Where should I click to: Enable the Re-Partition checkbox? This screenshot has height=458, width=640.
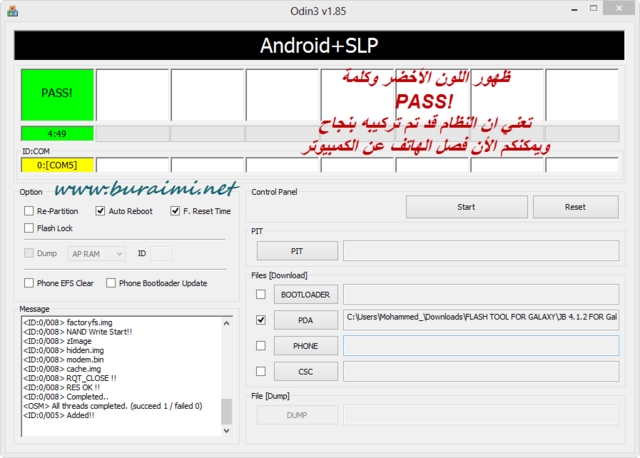(x=29, y=211)
